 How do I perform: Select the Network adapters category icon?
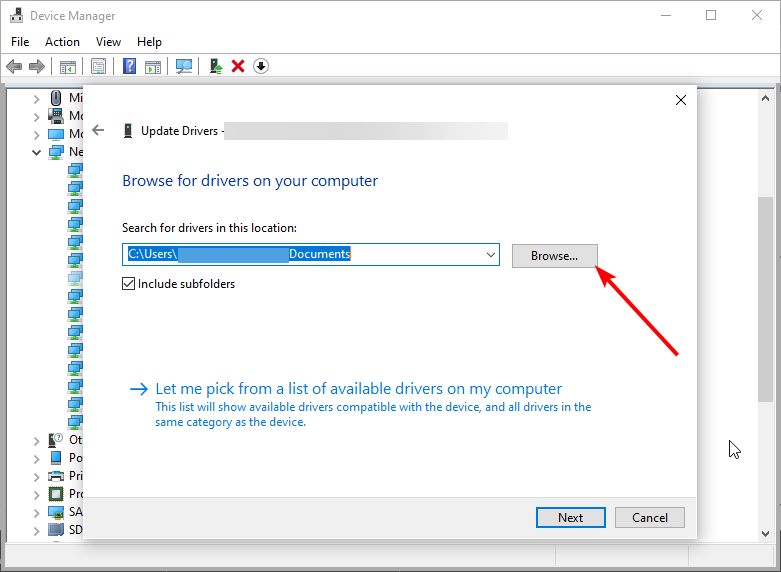[x=56, y=152]
